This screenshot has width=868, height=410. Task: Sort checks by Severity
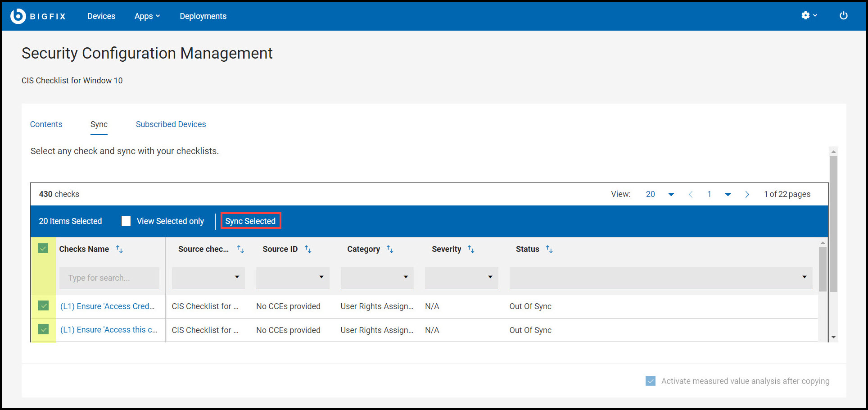(471, 249)
